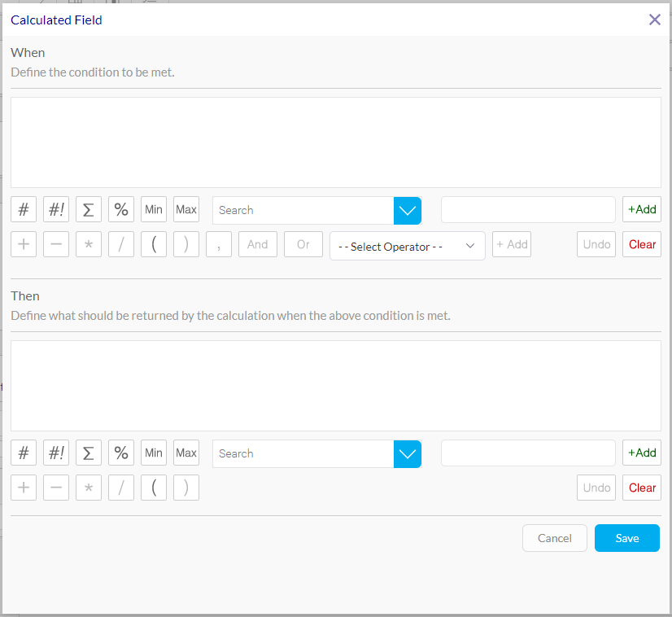Click the value input box in Then section

click(x=527, y=453)
